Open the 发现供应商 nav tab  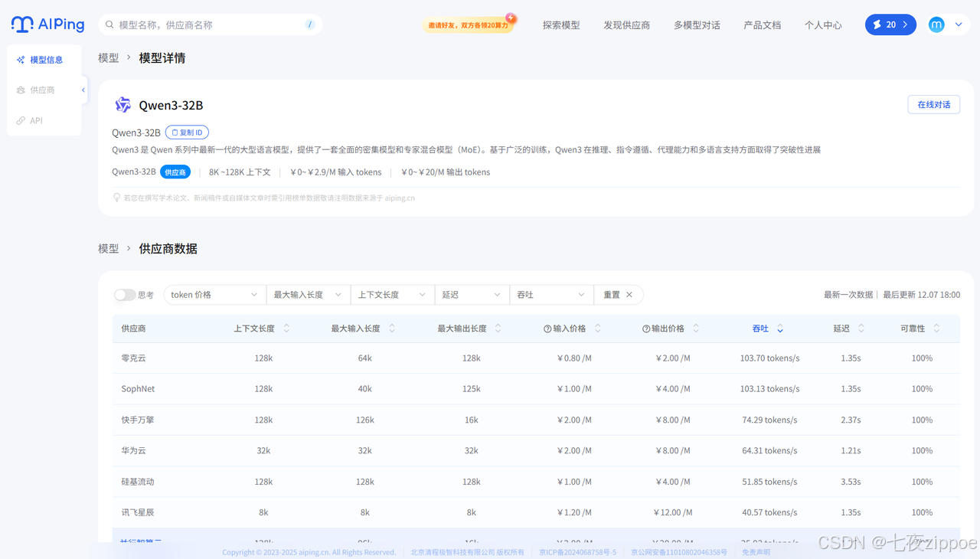point(627,25)
